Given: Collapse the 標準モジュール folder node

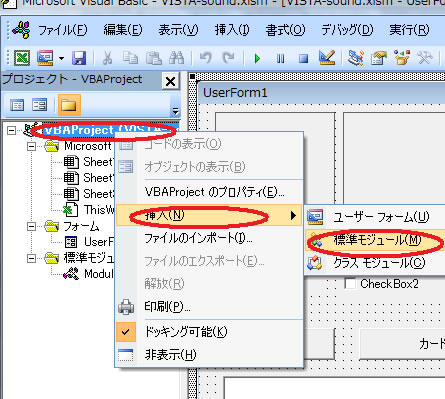Looking at the screenshot, I should [31, 258].
